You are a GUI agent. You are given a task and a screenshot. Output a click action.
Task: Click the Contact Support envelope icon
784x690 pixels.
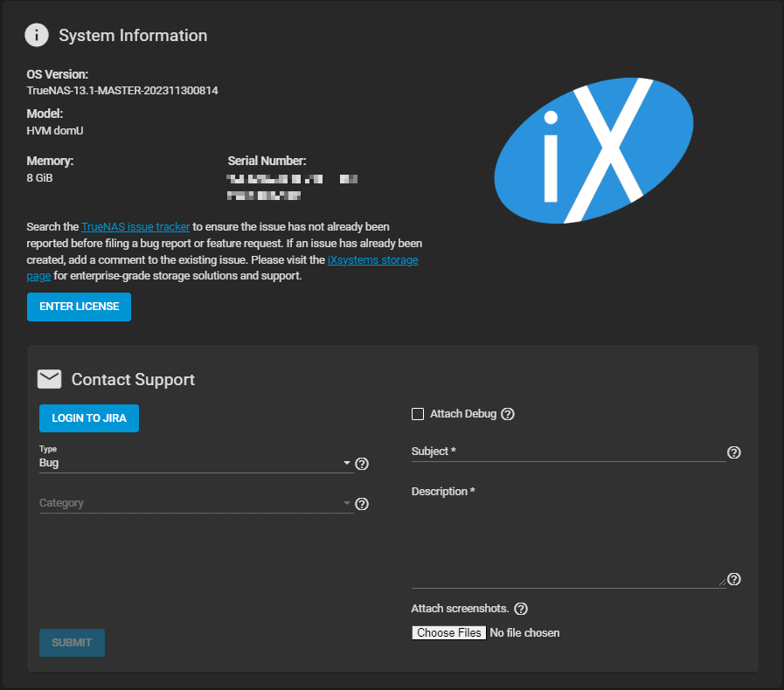[x=49, y=379]
